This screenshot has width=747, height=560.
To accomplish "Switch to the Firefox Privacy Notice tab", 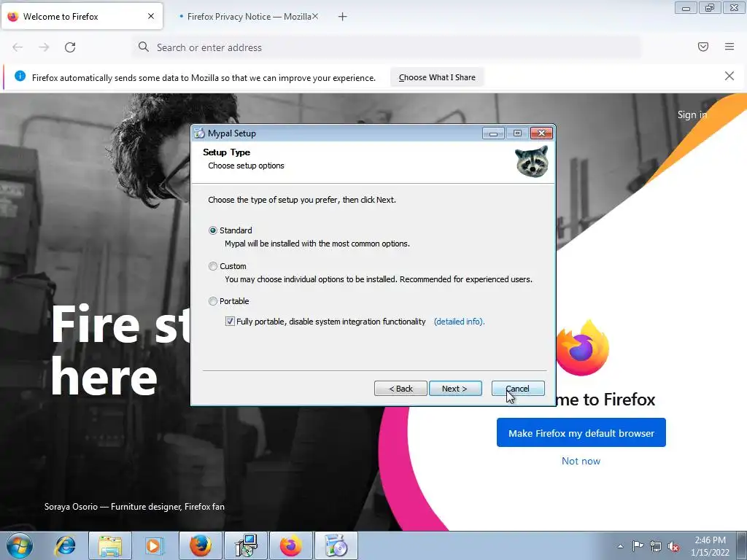I will [x=249, y=17].
